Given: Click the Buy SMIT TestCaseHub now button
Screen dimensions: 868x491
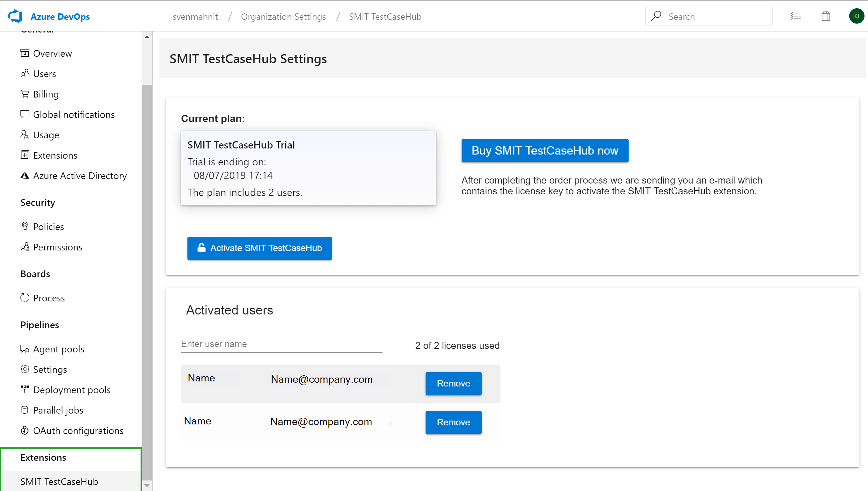Looking at the screenshot, I should coord(544,150).
